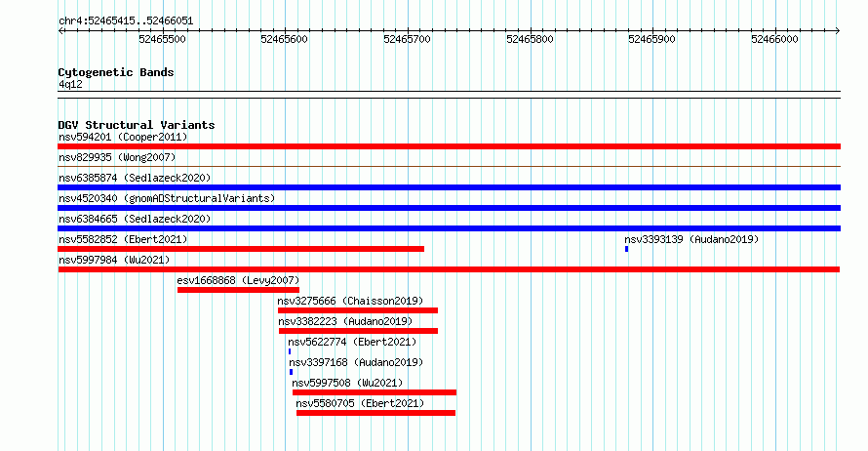
Task: Open nsv4520340 (gnomADStructuralVariants) label
Action: pos(167,198)
